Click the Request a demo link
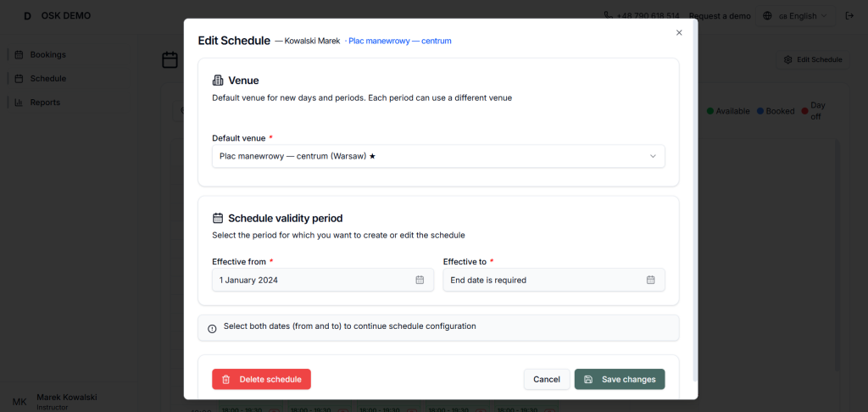 pos(720,16)
